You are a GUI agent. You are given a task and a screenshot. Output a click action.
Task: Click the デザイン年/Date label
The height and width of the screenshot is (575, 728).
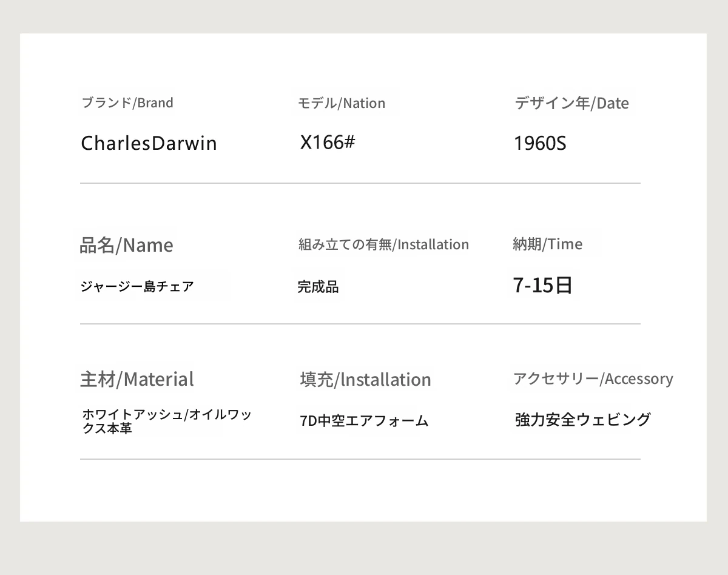571,103
